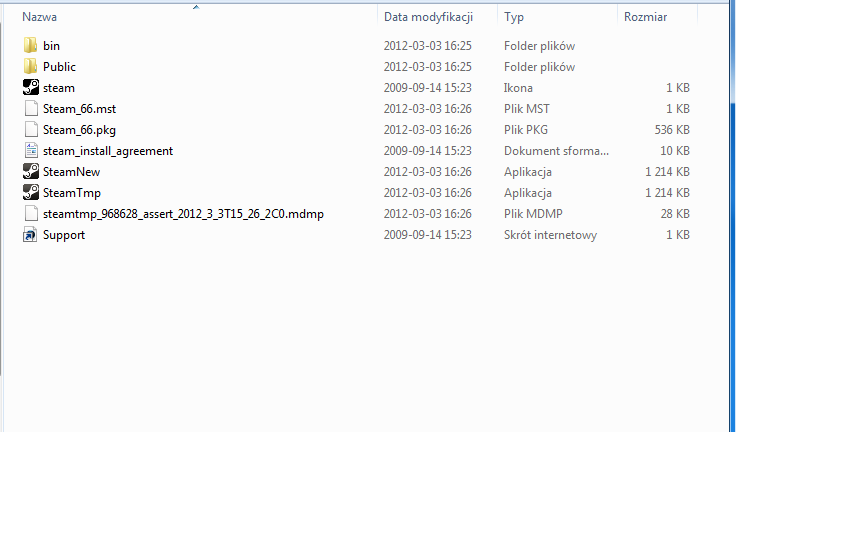Click the 1 214 KB size of SteamNew
Image resolution: width=864 pixels, height=540 pixels.
(x=667, y=172)
